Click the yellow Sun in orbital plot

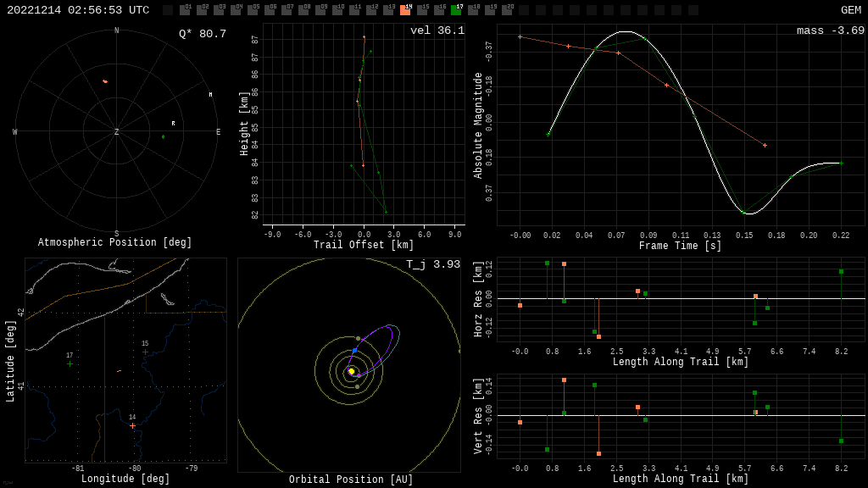click(x=352, y=371)
